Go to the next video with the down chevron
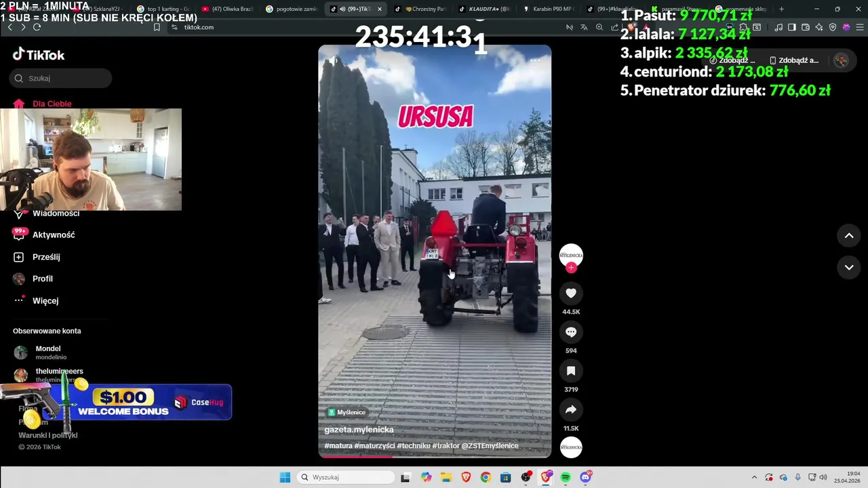868x488 pixels. (x=849, y=267)
